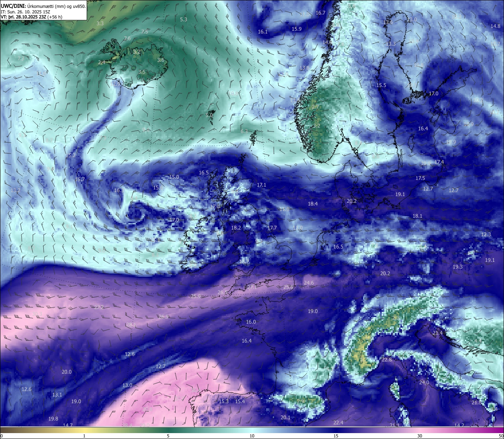Image resolution: width=504 pixels, height=439 pixels.
Task: Click the 19.8 value at bottom left
Action: click(53, 419)
